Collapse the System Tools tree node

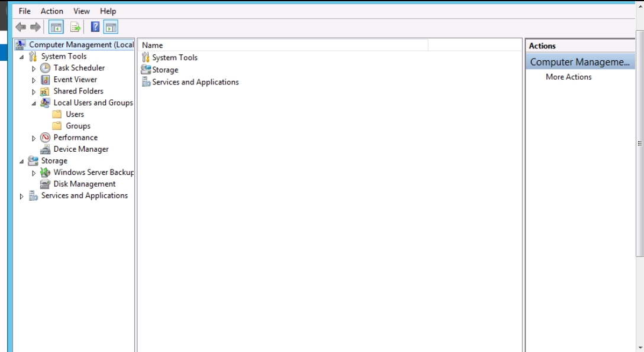coord(22,57)
